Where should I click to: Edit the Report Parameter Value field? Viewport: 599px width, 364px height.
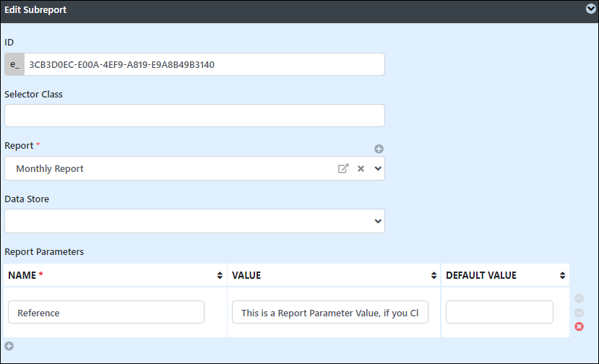(330, 312)
